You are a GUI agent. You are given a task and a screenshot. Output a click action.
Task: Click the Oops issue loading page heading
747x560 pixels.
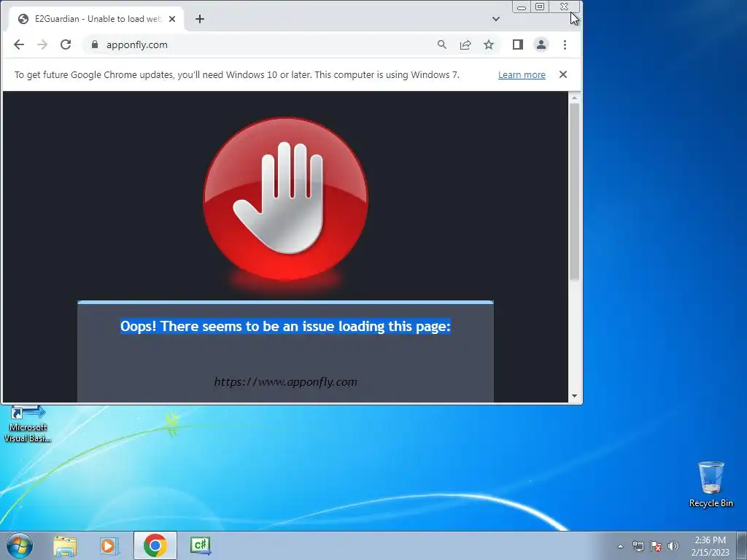pyautogui.click(x=285, y=326)
